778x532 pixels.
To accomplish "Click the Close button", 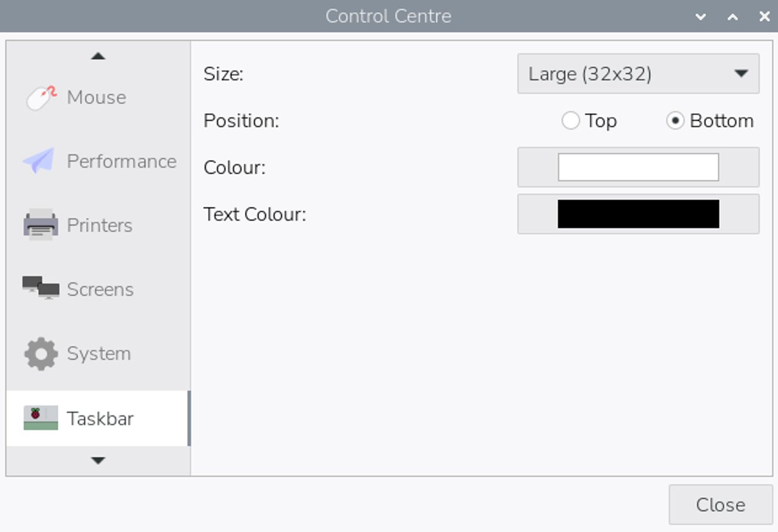I will click(x=721, y=505).
